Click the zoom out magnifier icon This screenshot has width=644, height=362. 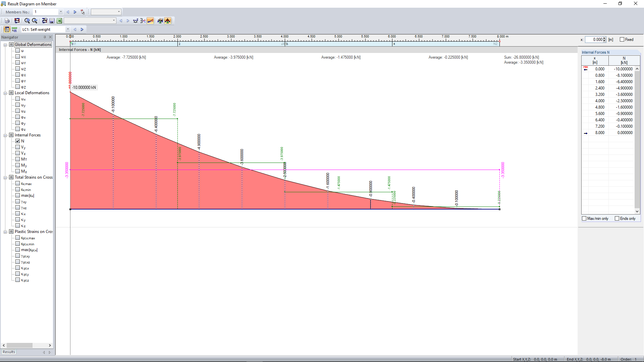pyautogui.click(x=35, y=21)
